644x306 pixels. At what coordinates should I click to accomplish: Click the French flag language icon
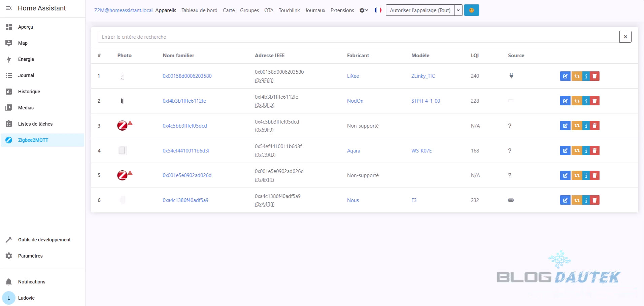click(378, 10)
